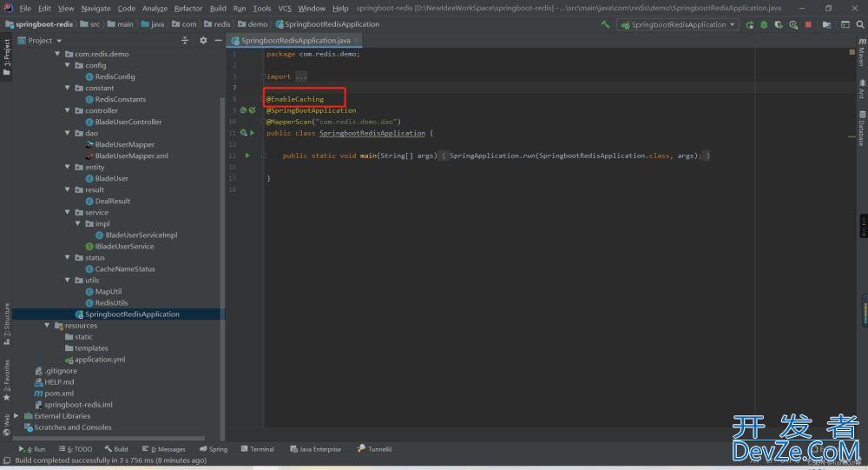Click the demo breadcrumb in the navigation bar
The width and height of the screenshot is (868, 470).
(x=253, y=24)
